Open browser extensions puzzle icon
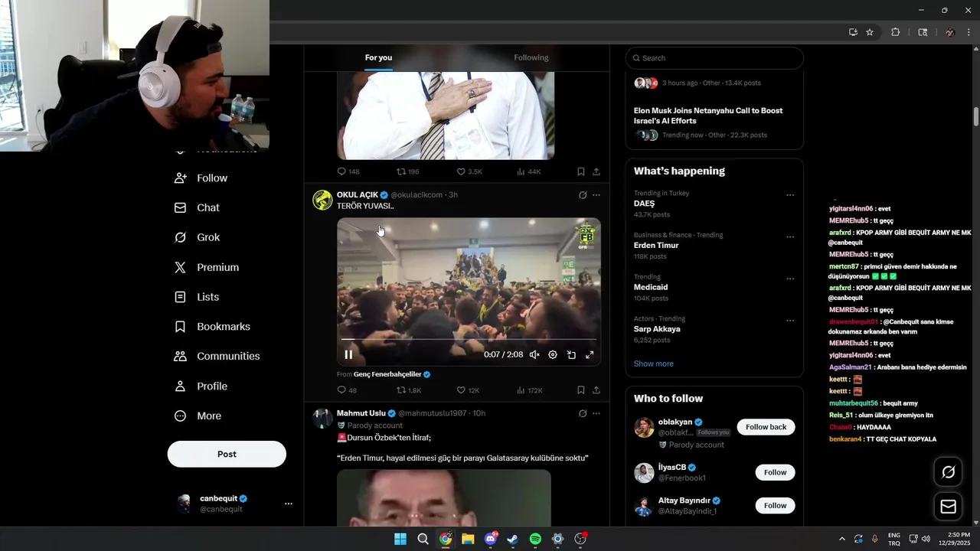 (895, 32)
